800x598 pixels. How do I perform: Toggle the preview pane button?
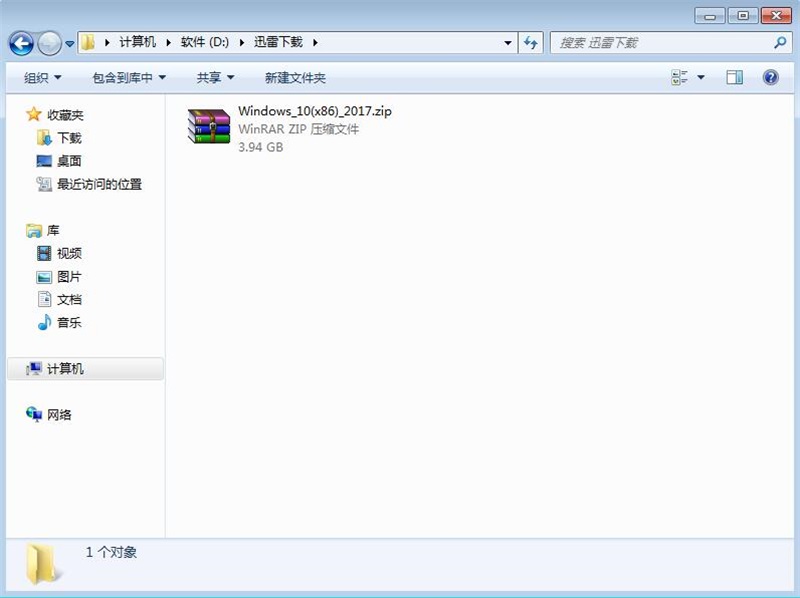click(734, 78)
